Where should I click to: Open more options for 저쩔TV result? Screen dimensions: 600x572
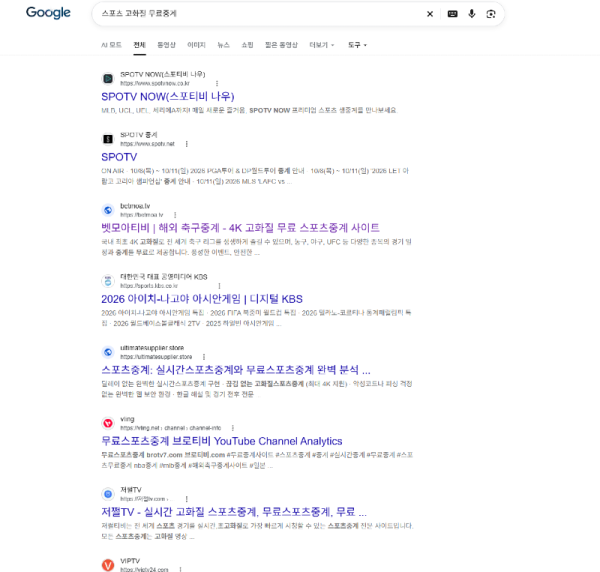click(x=187, y=499)
